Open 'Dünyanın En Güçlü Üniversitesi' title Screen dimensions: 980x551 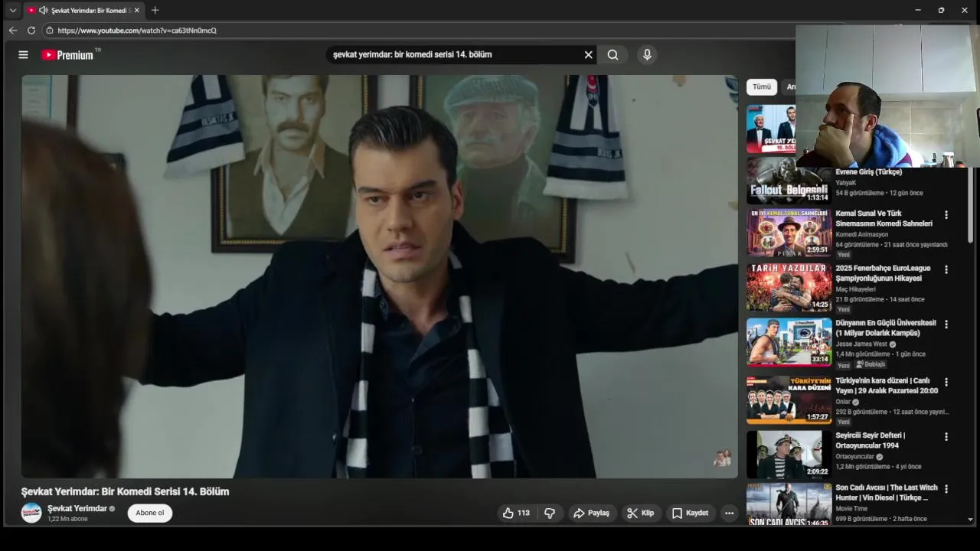[x=886, y=328]
